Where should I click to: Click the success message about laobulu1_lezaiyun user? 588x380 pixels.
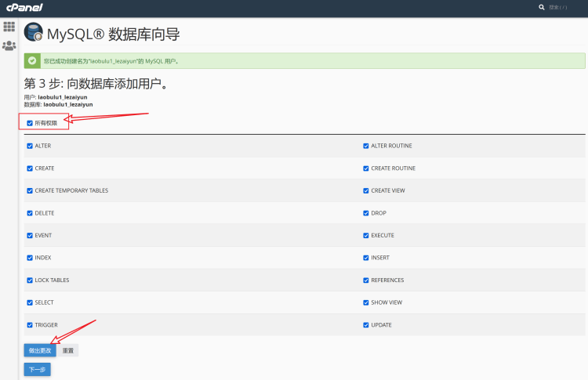(x=111, y=61)
